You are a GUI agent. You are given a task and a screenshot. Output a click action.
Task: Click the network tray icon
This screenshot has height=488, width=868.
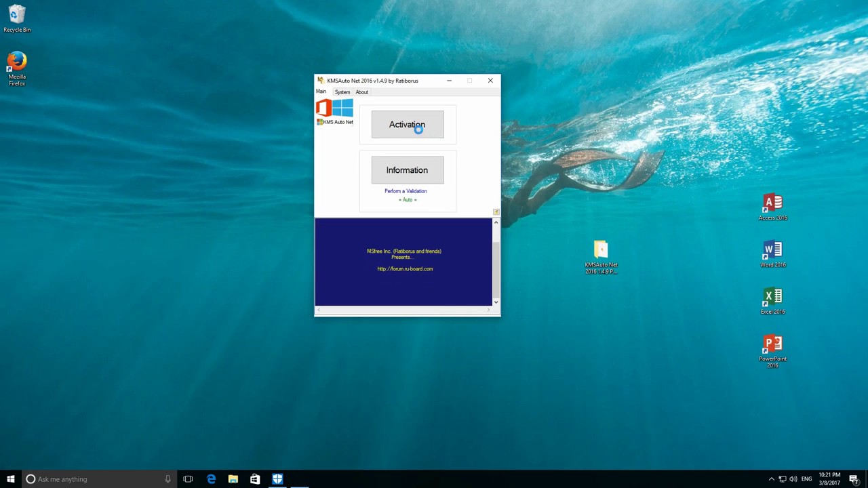pos(783,479)
